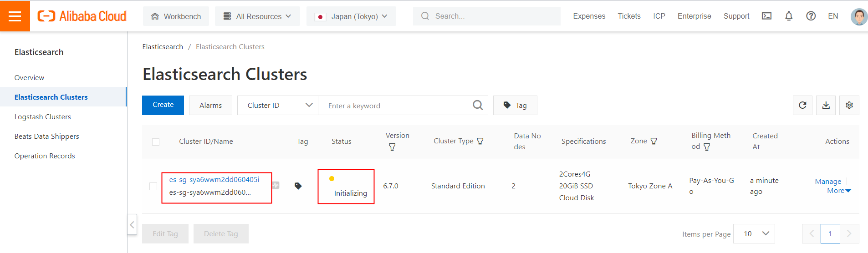The width and height of the screenshot is (868, 253).
Task: Open user avatar account menu
Action: point(859,17)
